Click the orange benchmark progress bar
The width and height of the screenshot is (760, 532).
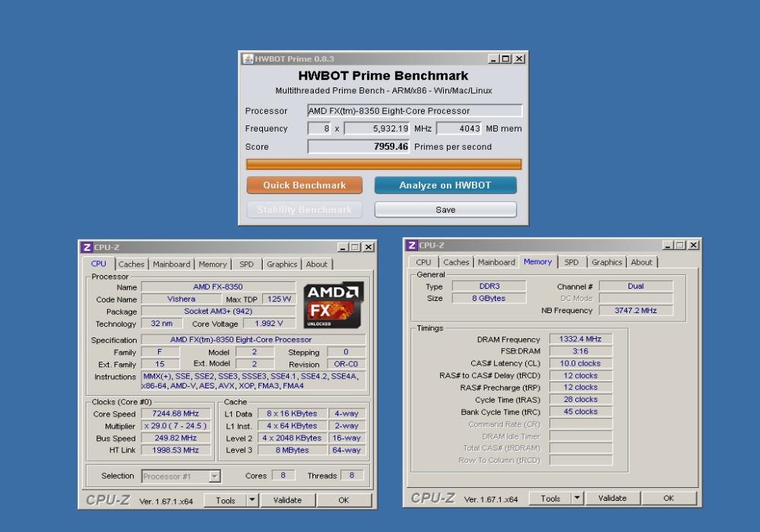click(383, 164)
